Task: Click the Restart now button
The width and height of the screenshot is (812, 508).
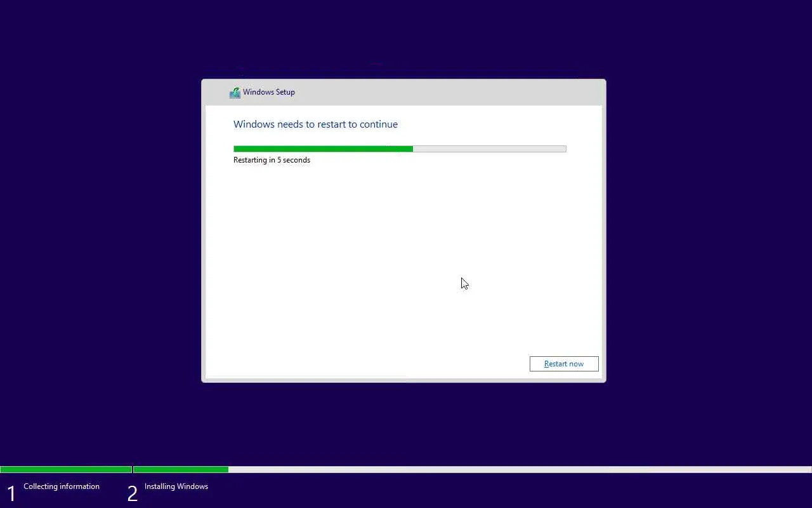Action: [564, 364]
